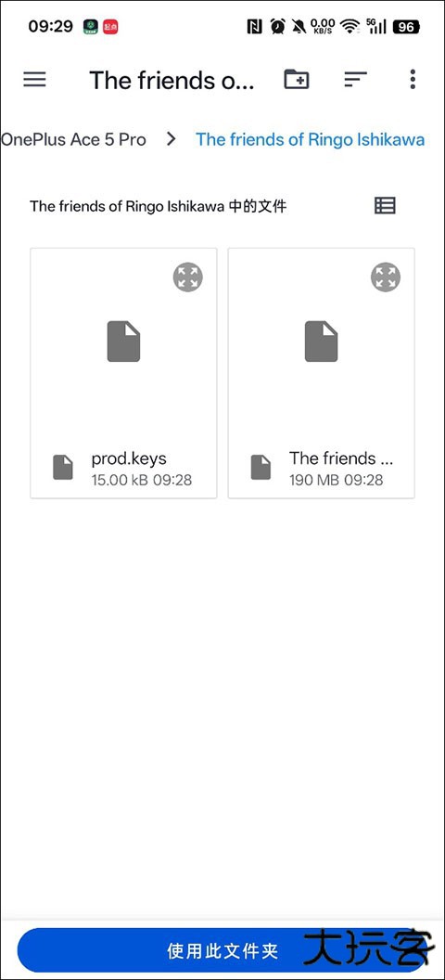Tap the alarm clock status icon

278,27
